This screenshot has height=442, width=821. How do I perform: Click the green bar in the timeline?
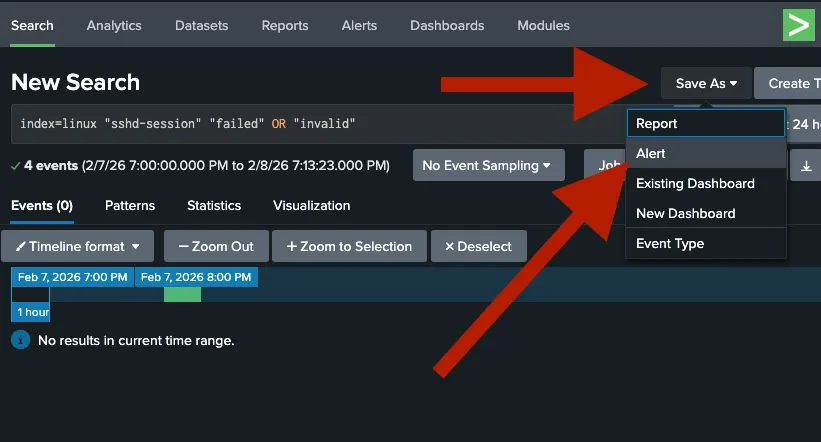pos(182,294)
